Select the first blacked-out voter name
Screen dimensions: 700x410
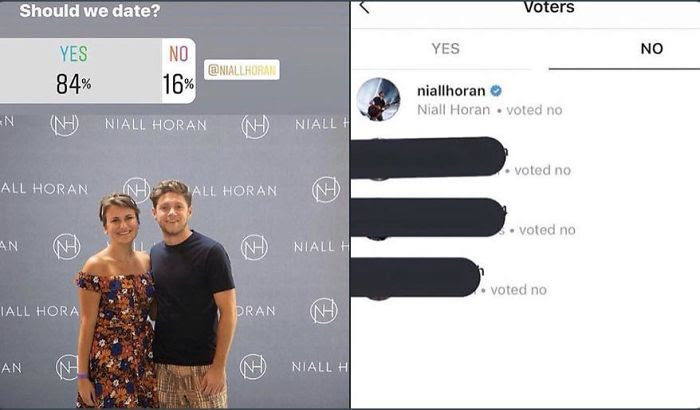point(429,157)
